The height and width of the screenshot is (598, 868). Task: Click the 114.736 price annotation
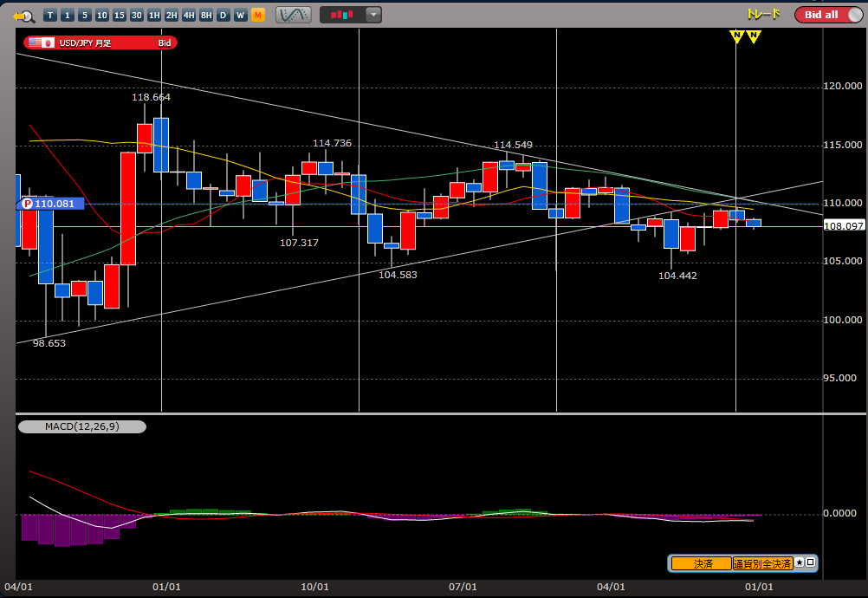332,143
